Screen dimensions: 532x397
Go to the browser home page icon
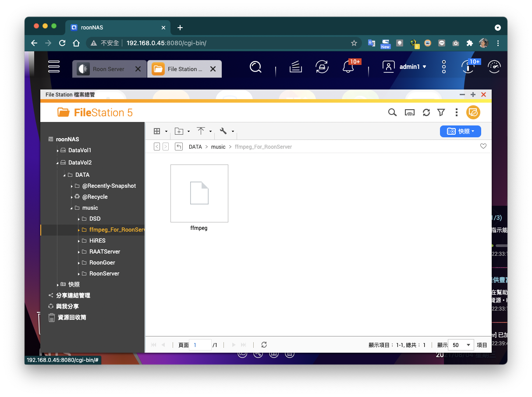(76, 43)
